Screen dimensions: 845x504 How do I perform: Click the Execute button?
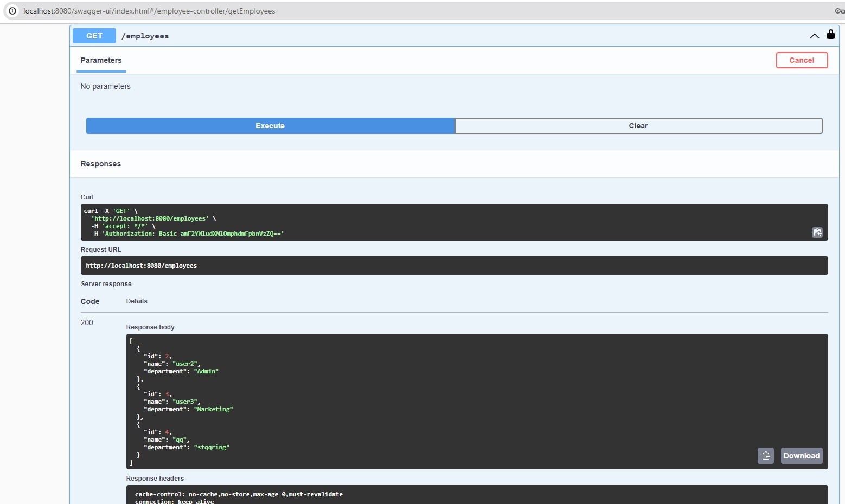coord(270,126)
